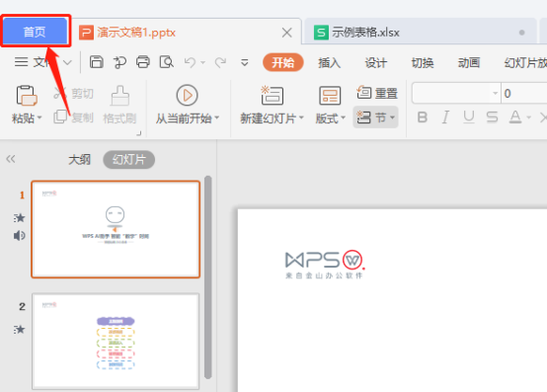Collapse the slide panel with double chevron

11,159
